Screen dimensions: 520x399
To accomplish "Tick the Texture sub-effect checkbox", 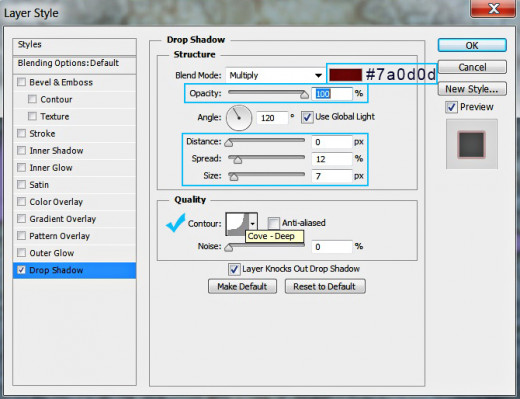I will tap(32, 116).
